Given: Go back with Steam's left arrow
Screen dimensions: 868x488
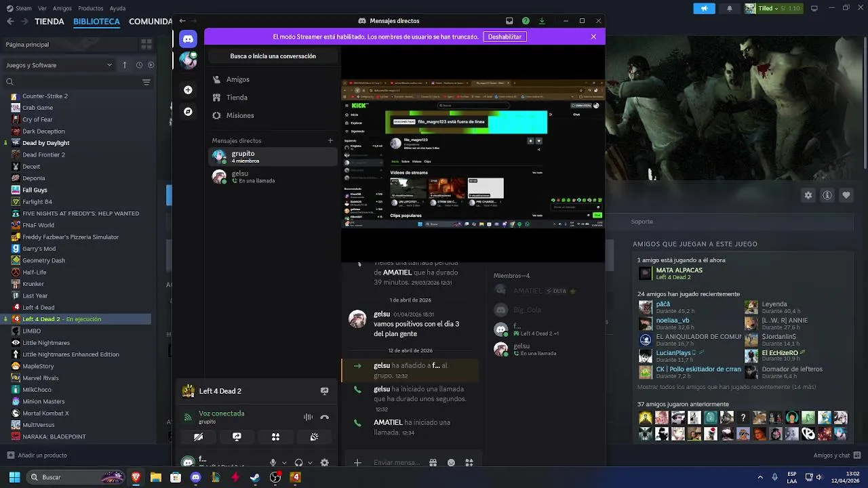Looking at the screenshot, I should tap(10, 22).
